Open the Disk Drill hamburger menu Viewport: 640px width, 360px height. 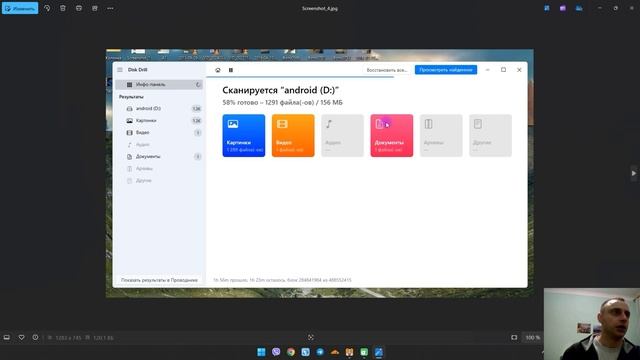coord(120,70)
